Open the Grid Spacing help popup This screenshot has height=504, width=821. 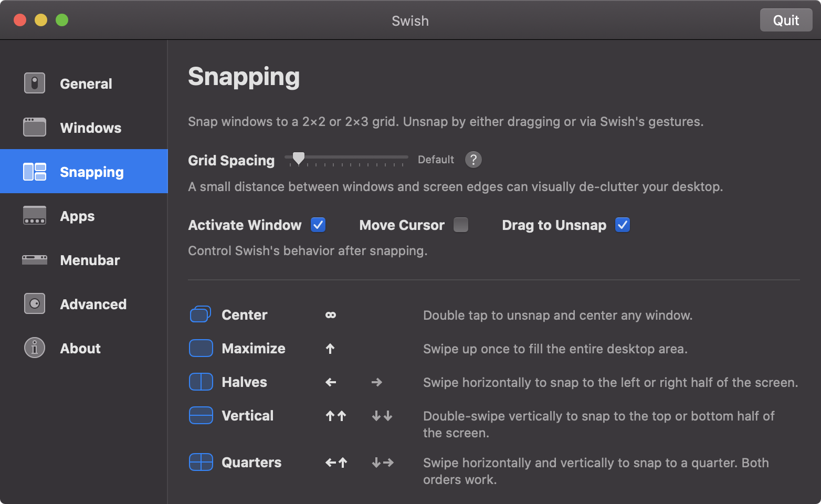473,160
